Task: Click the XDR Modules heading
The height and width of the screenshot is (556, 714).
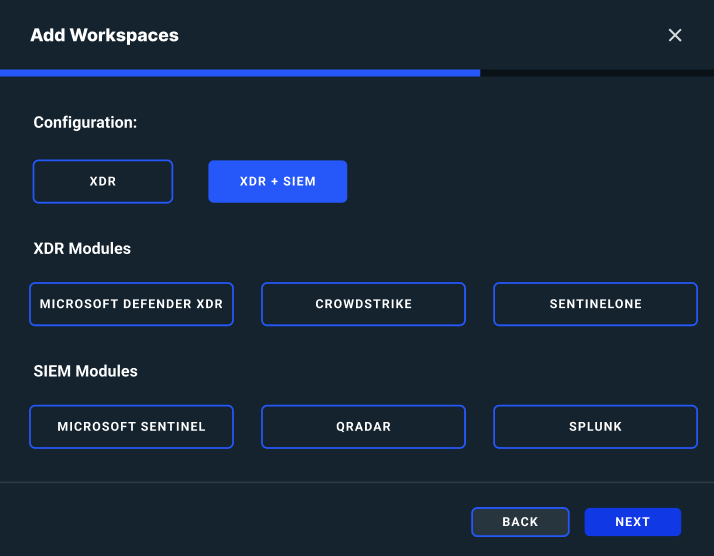Action: pos(82,248)
